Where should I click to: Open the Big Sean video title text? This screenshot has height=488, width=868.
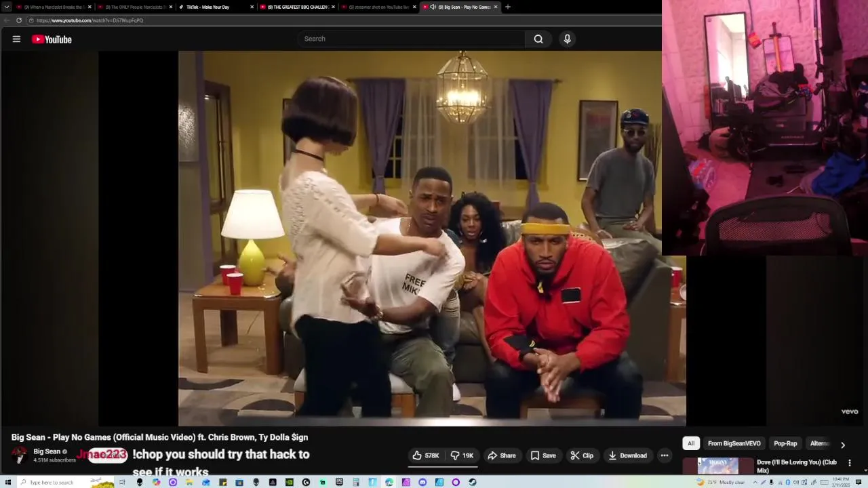pyautogui.click(x=159, y=437)
